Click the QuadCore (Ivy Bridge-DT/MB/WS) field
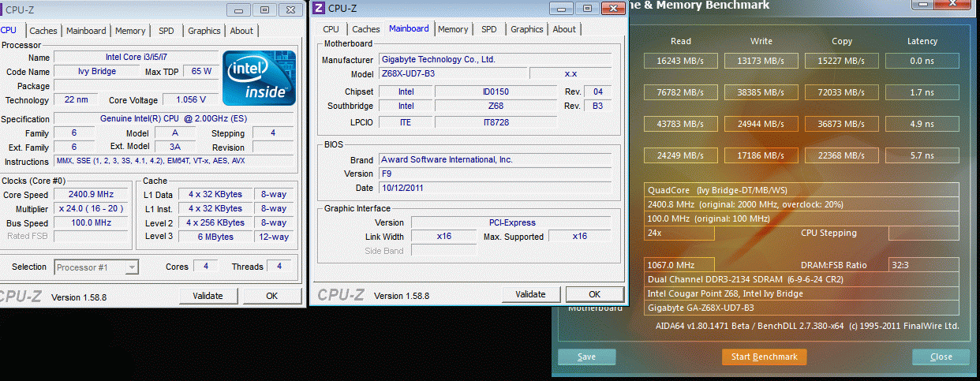Screen dimensions: 980x381 (x=802, y=190)
